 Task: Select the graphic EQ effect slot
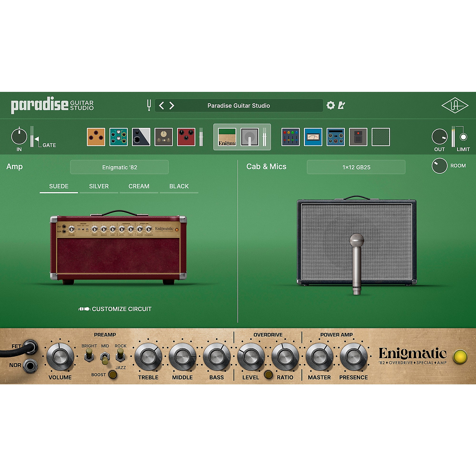(x=291, y=138)
